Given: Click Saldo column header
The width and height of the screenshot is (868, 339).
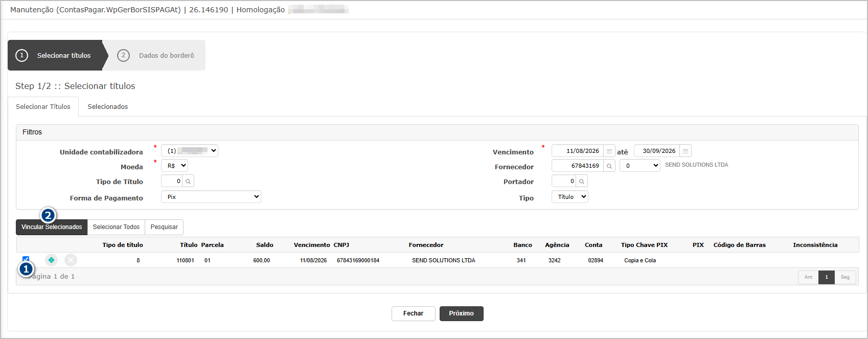Looking at the screenshot, I should pos(265,245).
